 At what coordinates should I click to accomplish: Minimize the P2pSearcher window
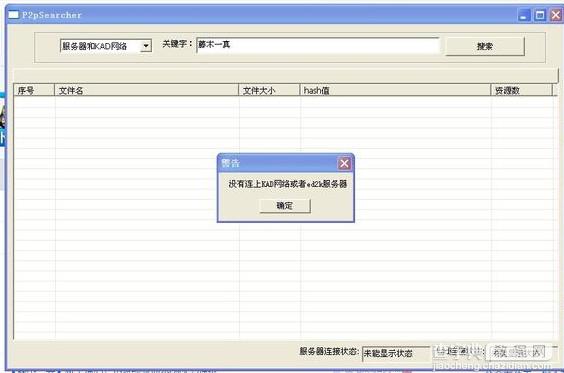click(524, 15)
